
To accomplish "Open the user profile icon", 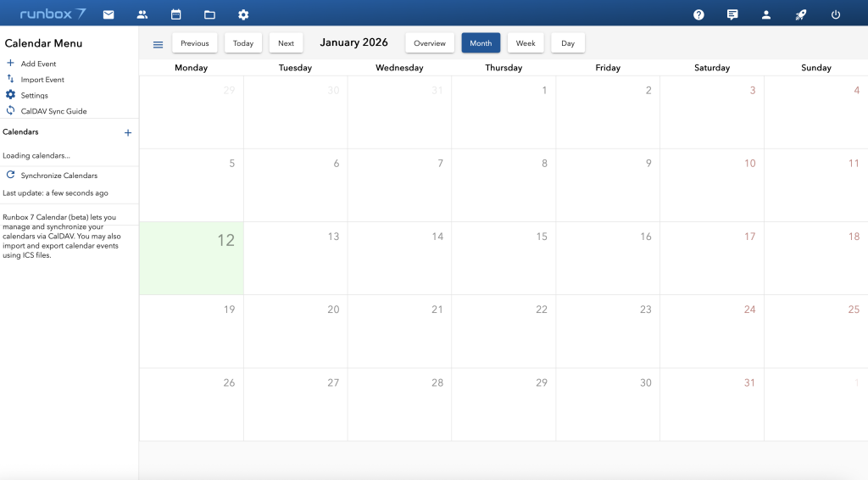I will (766, 14).
